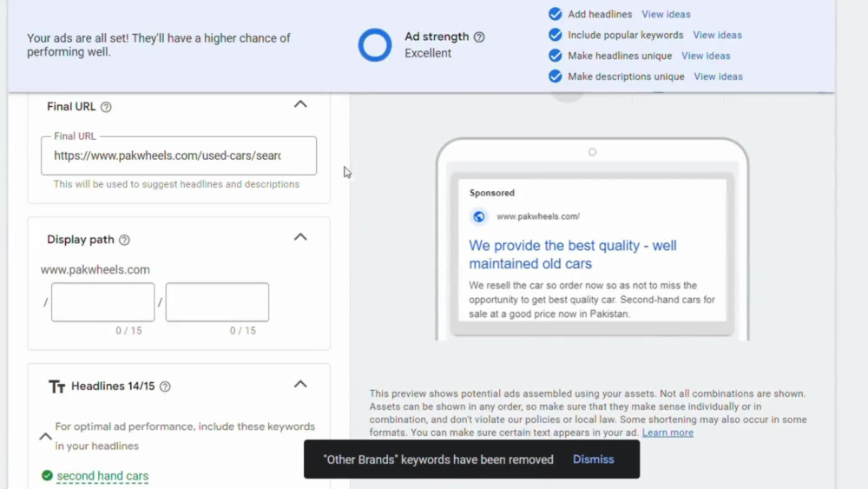The image size is (868, 489).
Task: Click the Ad strength circular indicator
Action: tap(375, 45)
